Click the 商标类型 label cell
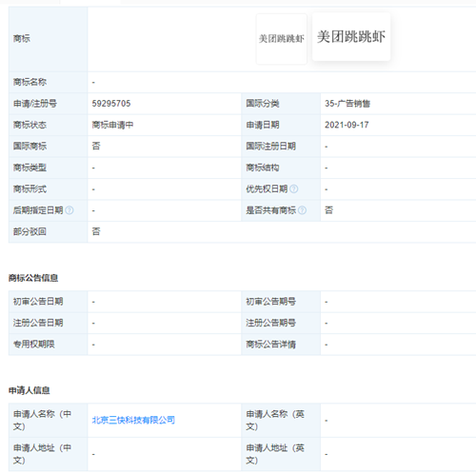Viewport: 476px width, 474px height. (x=49, y=168)
